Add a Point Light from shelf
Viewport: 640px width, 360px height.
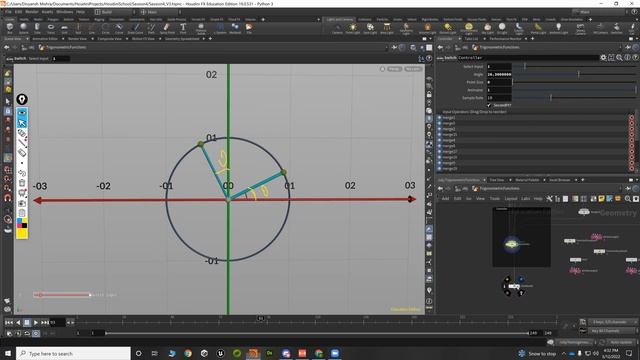(353, 28)
